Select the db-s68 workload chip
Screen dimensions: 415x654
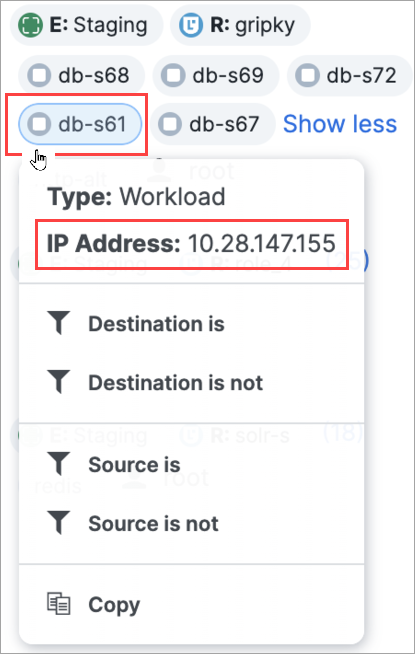81,75
